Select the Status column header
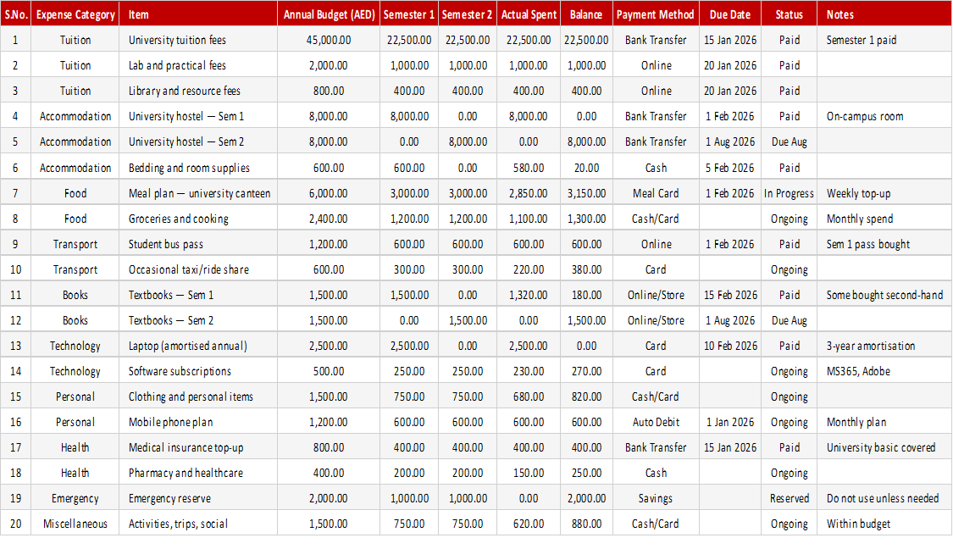This screenshot has width=953, height=560. click(x=789, y=14)
